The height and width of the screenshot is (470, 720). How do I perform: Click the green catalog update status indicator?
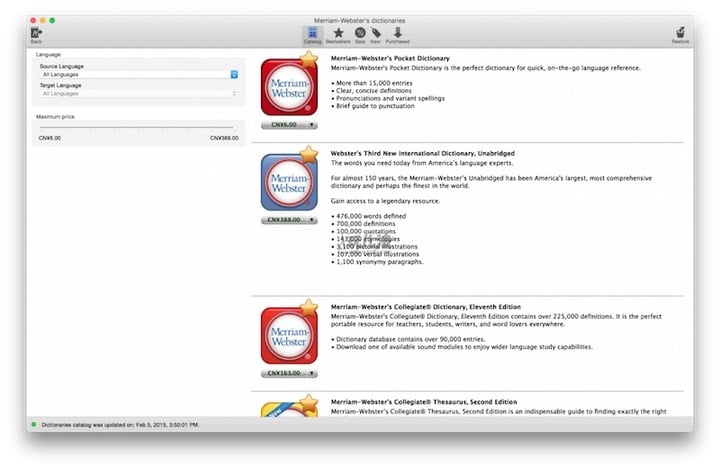[34, 424]
